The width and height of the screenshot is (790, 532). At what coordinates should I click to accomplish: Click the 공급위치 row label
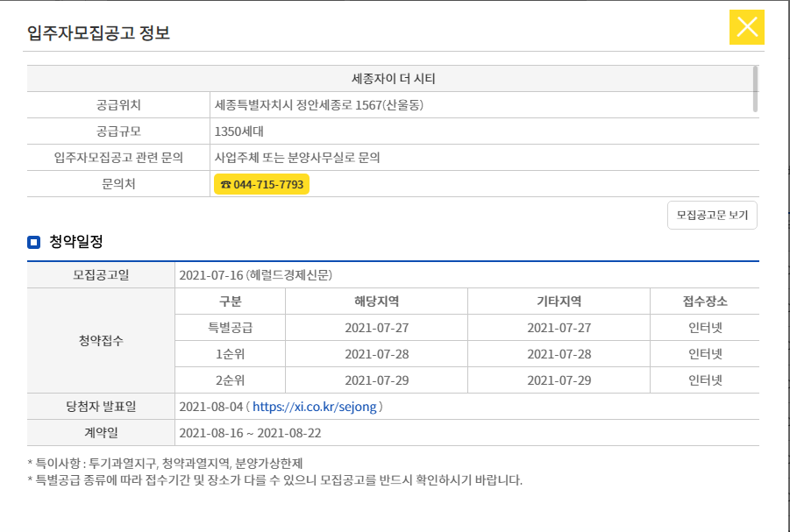coord(118,105)
